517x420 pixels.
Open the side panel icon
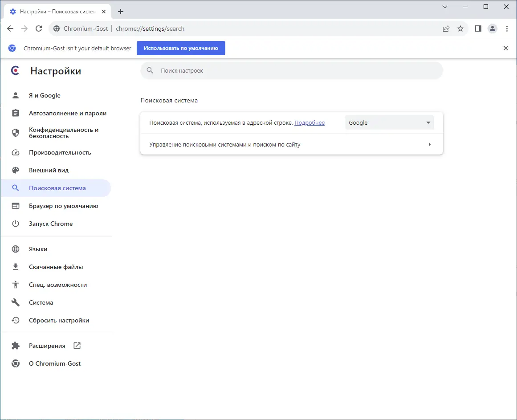pos(478,29)
